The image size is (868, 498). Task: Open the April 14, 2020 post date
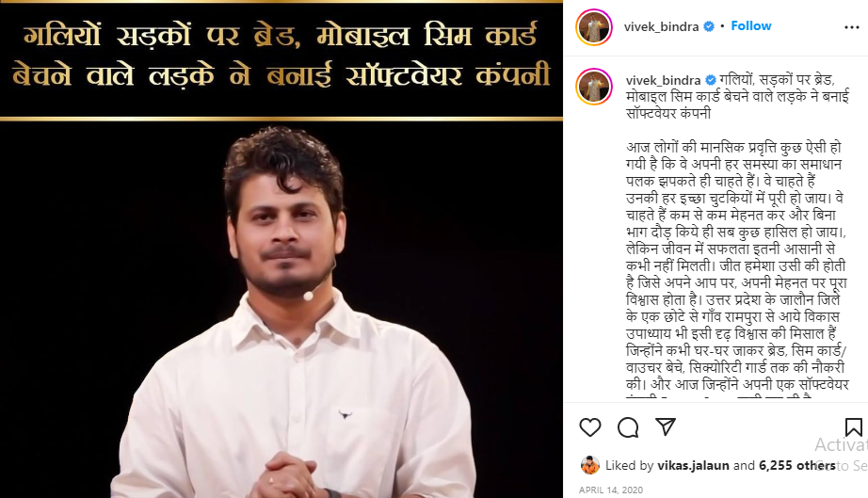[611, 490]
